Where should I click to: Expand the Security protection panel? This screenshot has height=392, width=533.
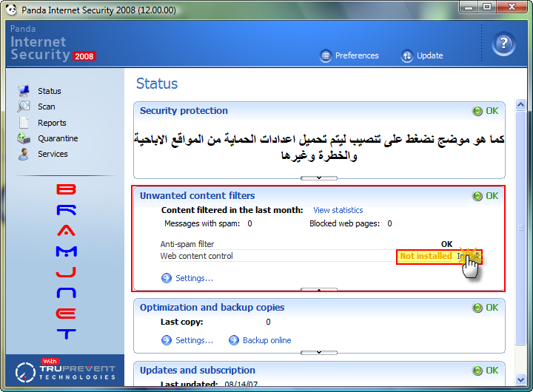319,178
